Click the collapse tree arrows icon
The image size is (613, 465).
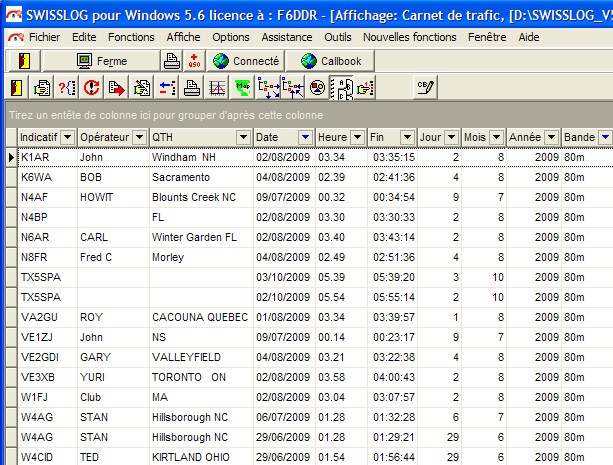[x=293, y=88]
